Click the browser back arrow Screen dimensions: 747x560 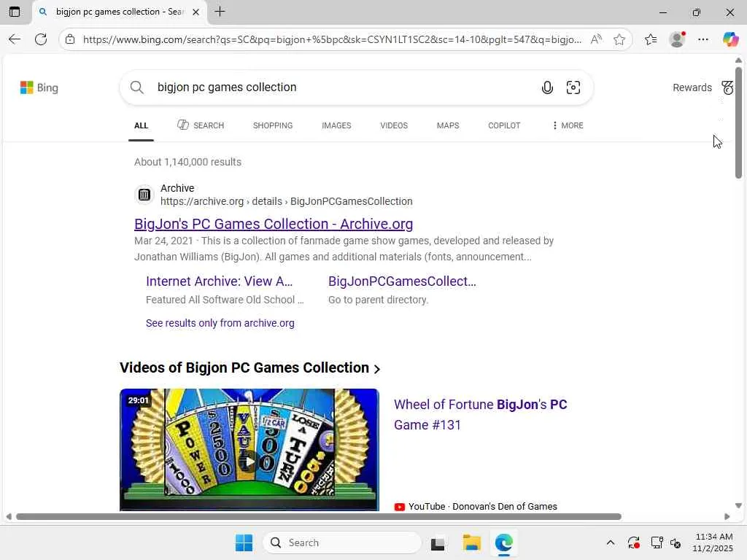point(15,39)
